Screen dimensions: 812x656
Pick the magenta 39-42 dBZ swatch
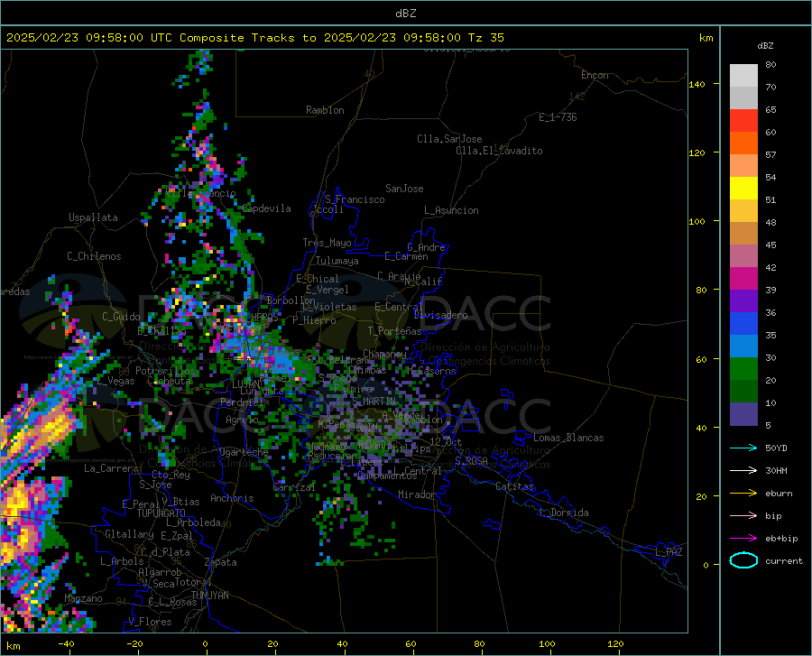click(743, 279)
